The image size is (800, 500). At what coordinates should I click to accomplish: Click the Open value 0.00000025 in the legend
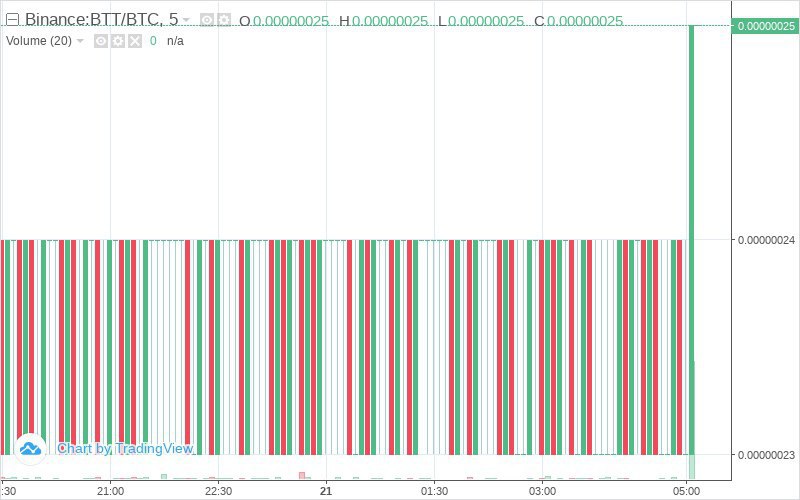pos(291,21)
